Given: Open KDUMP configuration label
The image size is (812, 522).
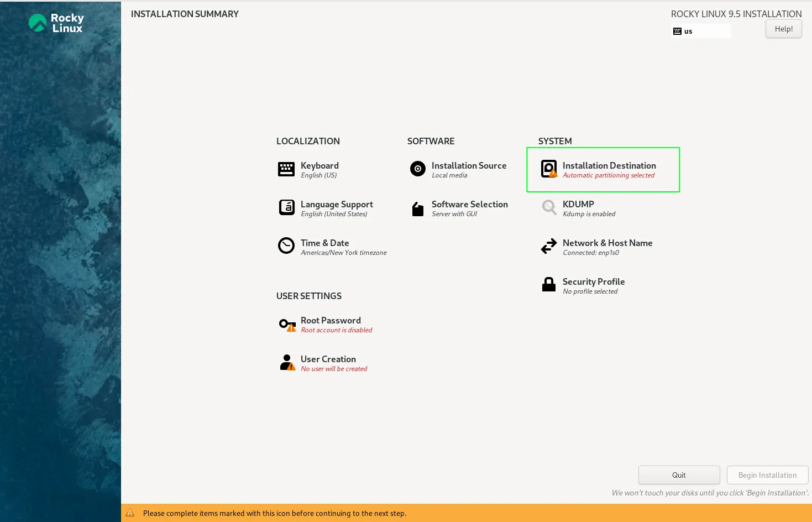Looking at the screenshot, I should pyautogui.click(x=578, y=204).
